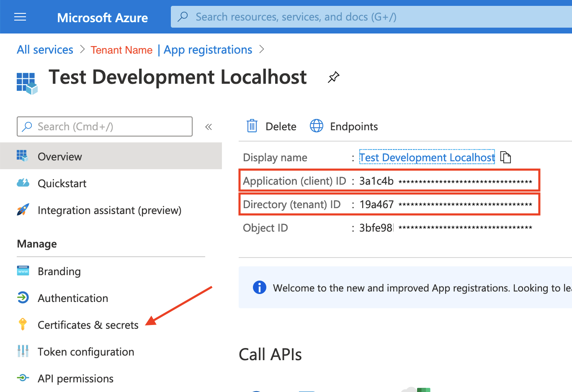Open the hamburger portal menu

tap(20, 17)
